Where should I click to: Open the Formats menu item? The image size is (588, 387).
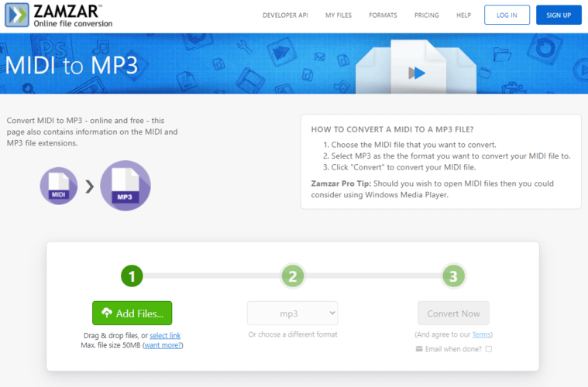click(383, 15)
